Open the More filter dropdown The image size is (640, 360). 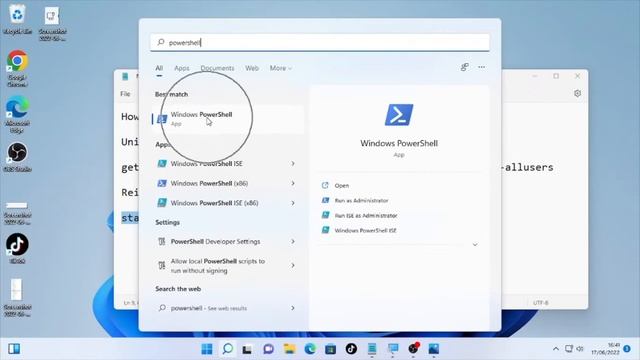tap(280, 68)
